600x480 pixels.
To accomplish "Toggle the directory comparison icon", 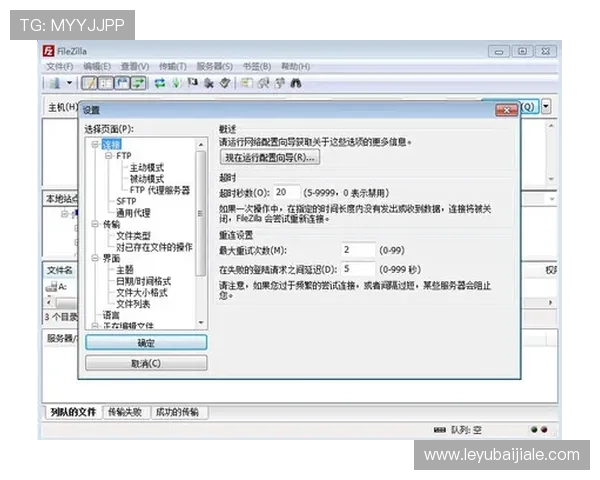I will [264, 83].
